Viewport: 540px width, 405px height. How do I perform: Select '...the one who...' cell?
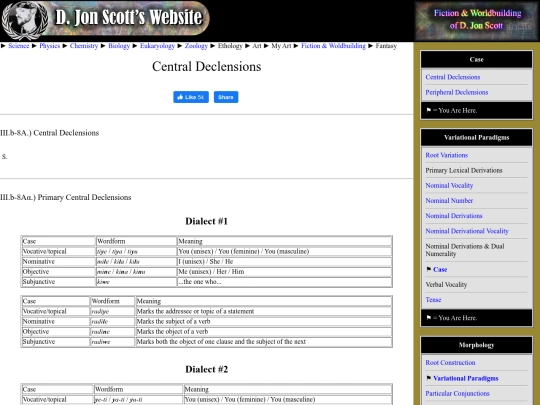(284, 282)
